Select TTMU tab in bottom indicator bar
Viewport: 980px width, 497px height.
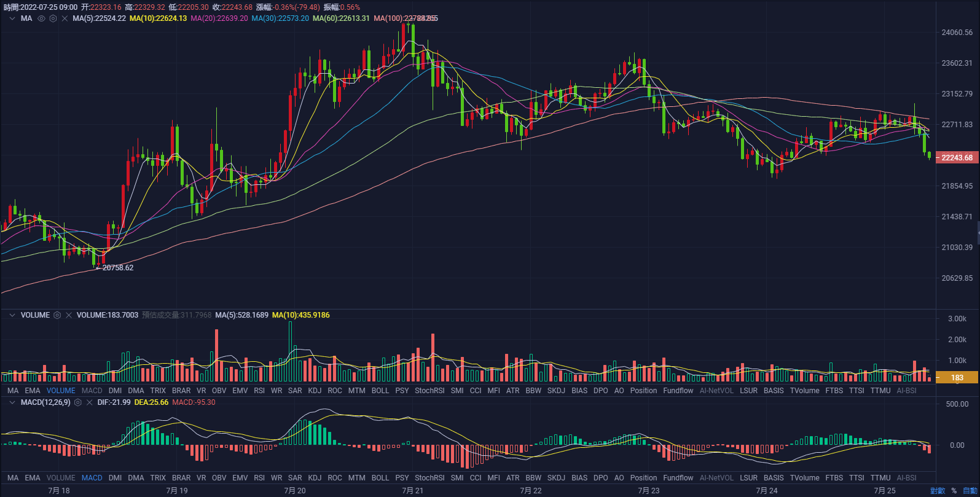(880, 478)
